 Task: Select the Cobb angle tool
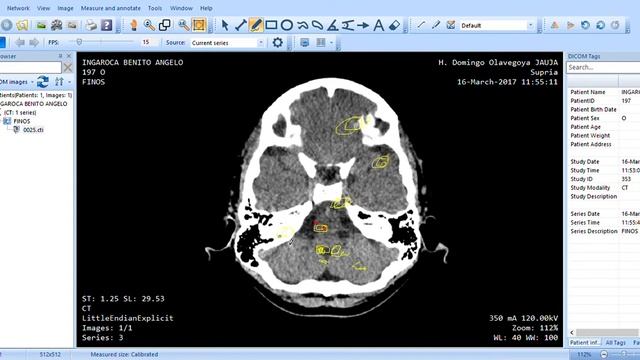[x=348, y=25]
